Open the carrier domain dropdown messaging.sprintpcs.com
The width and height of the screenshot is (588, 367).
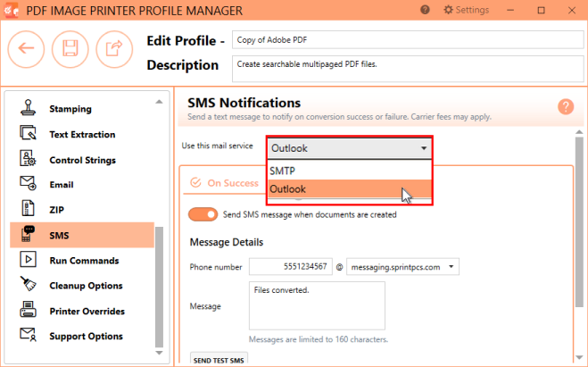[x=402, y=267]
